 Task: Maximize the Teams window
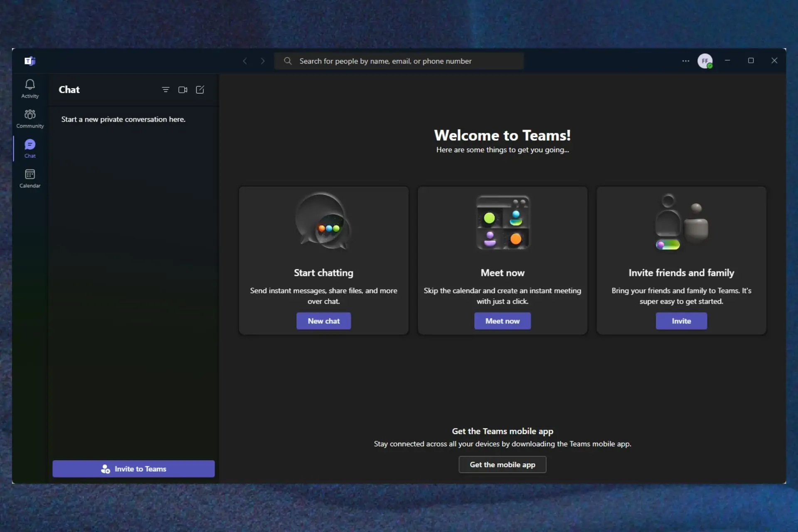point(751,61)
